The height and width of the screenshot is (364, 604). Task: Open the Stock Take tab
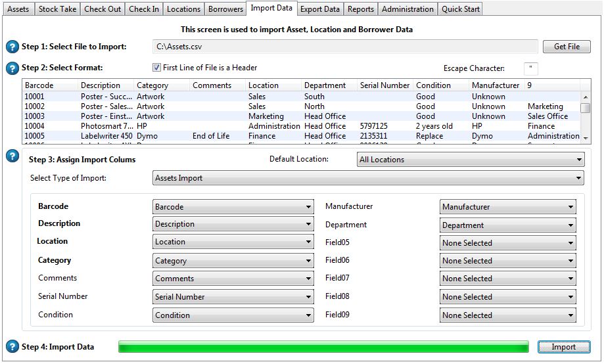coord(57,9)
